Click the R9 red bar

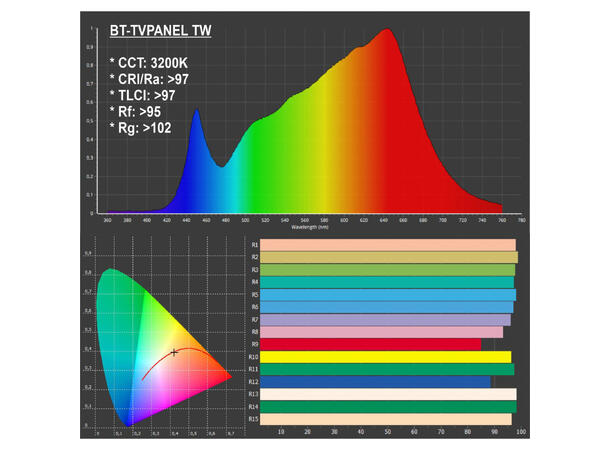371,345
